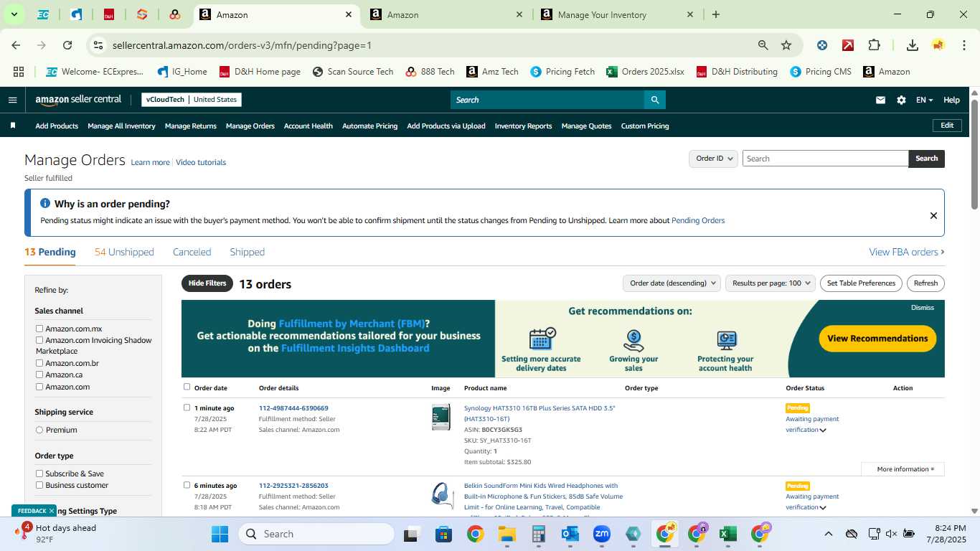
Task: Click the View Recommendations button
Action: pos(877,339)
